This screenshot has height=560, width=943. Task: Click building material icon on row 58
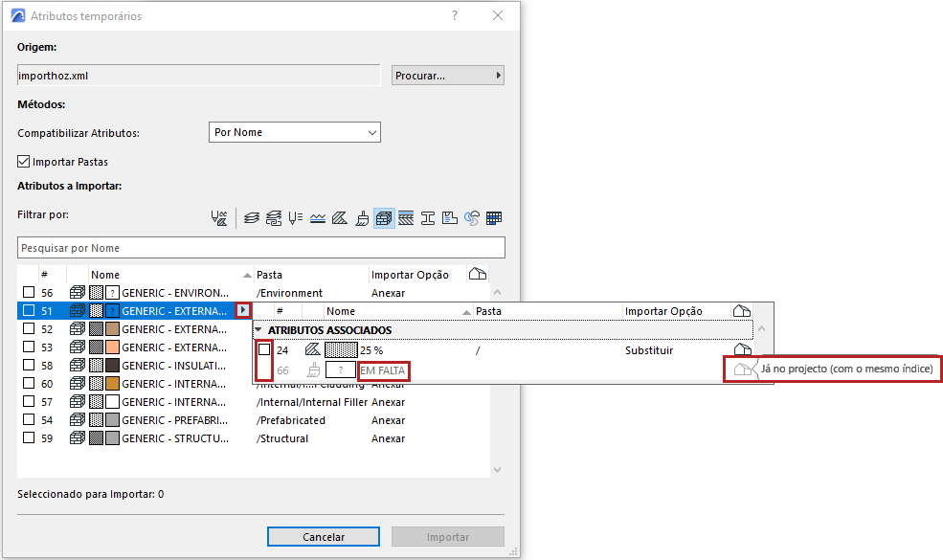tap(77, 365)
